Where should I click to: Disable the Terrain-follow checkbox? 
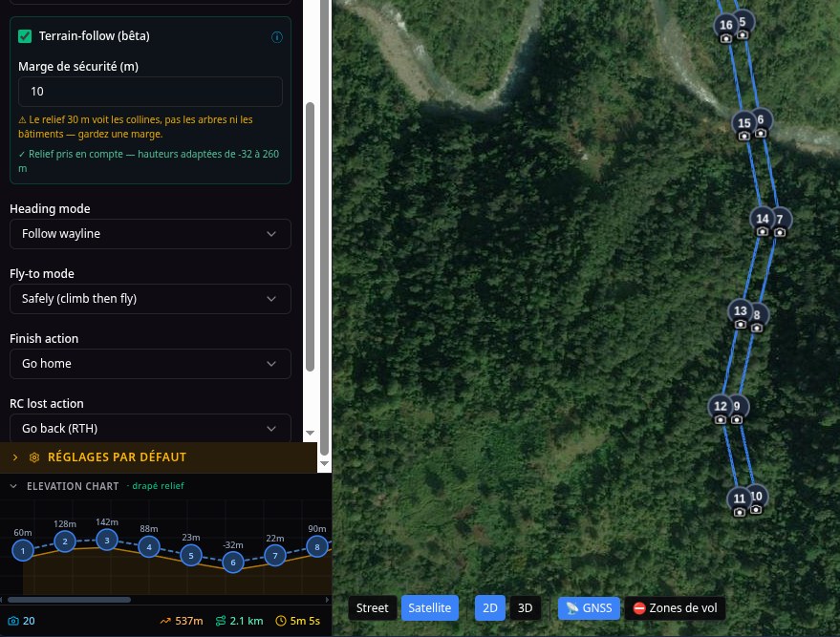tap(25, 36)
